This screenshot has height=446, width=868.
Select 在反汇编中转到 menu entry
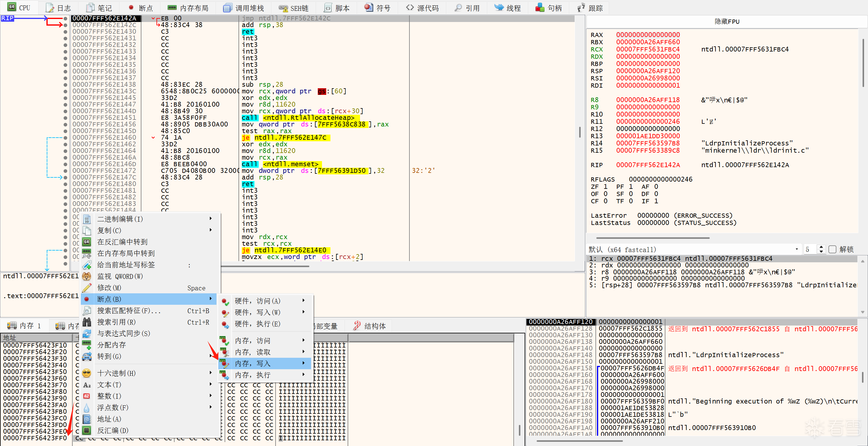click(x=122, y=242)
